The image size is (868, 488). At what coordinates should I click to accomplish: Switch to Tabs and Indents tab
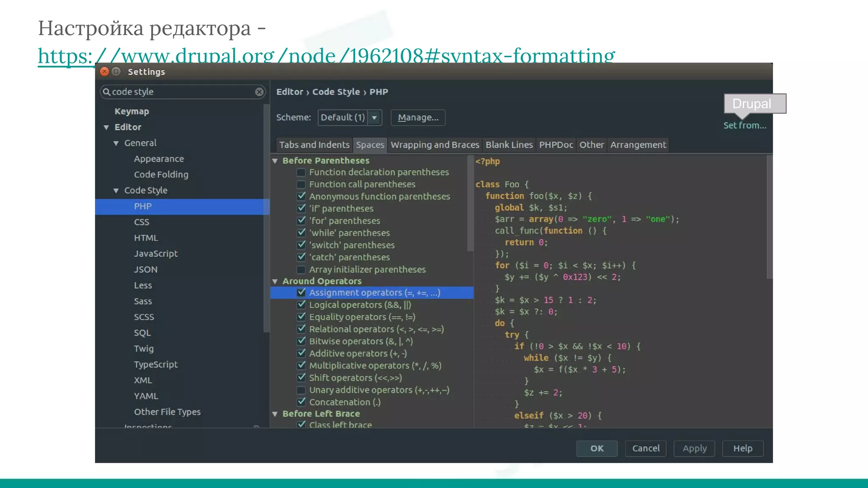(x=314, y=145)
